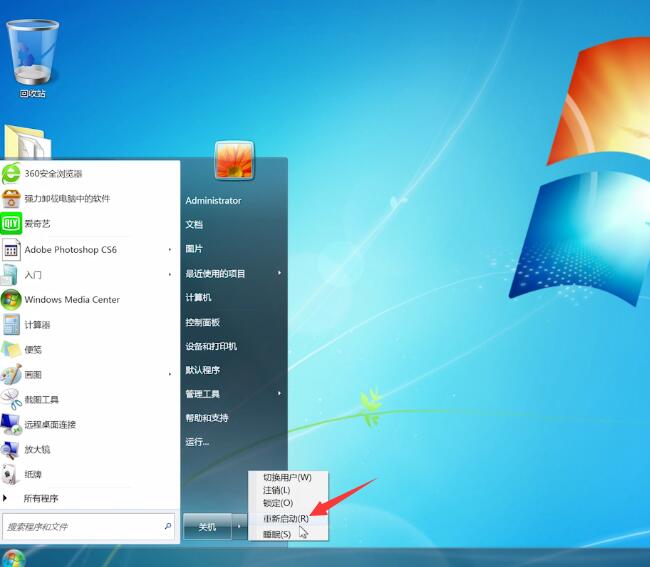
Task: Expand the 入门 submenu arrow
Action: point(170,274)
